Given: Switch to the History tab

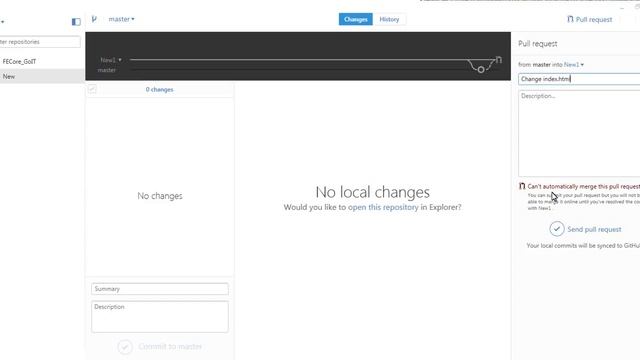Looking at the screenshot, I should coord(389,19).
